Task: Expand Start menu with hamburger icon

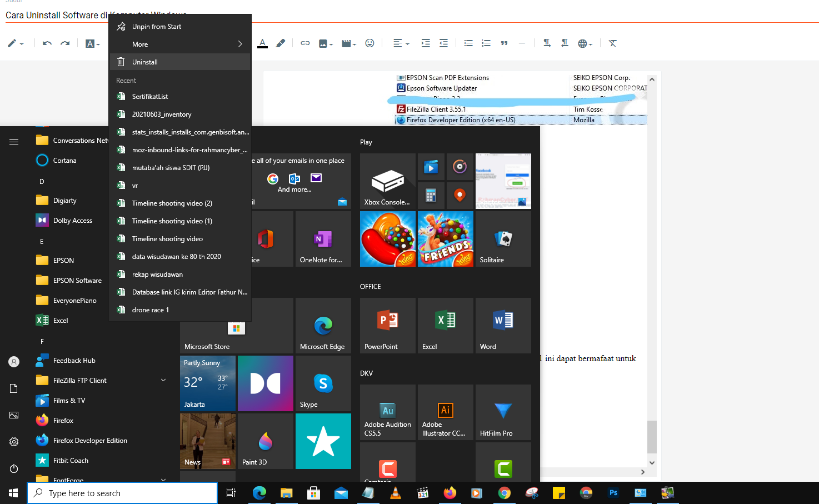Action: 14,142
